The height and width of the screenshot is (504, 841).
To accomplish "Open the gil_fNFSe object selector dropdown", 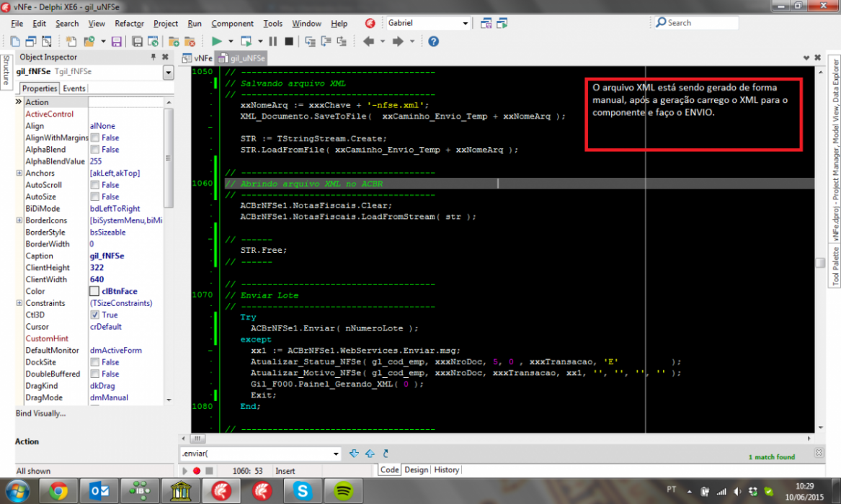I will pos(169,72).
